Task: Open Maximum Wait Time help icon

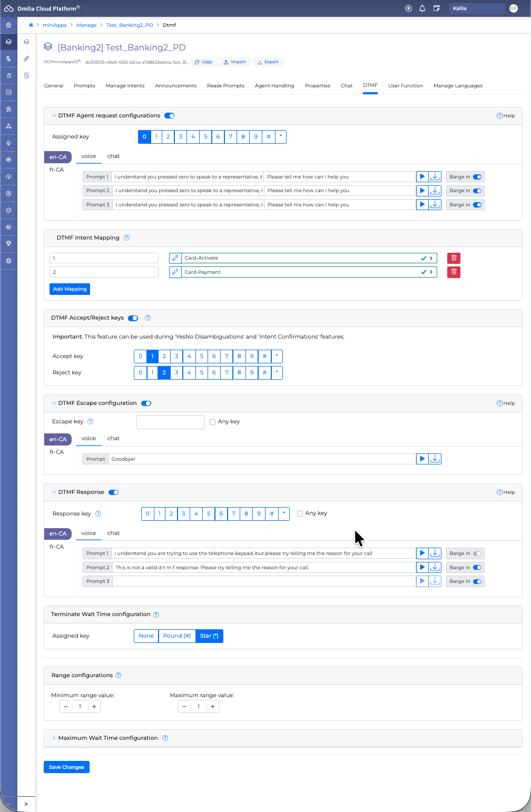Action: [165, 738]
